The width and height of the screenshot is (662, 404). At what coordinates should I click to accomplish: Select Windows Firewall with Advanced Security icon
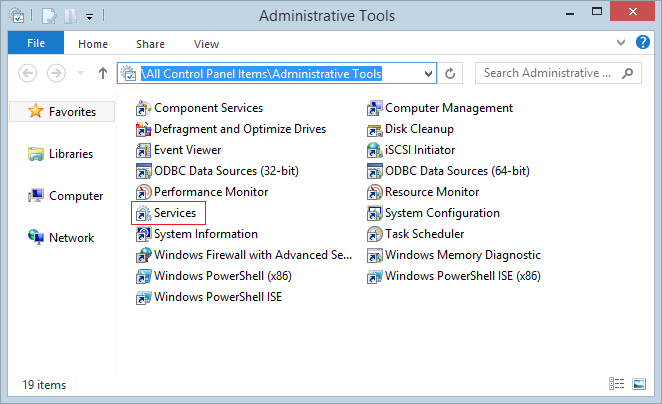144,255
